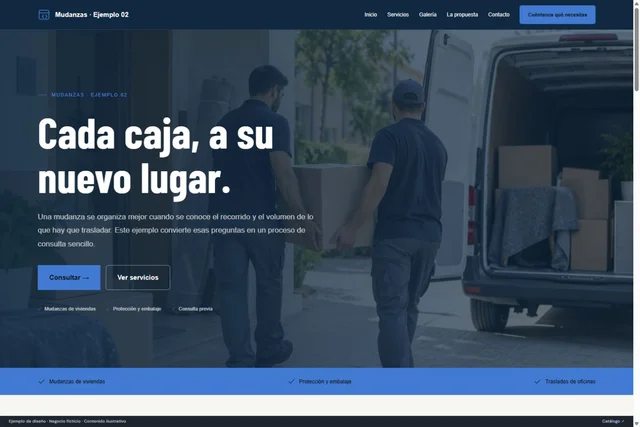640x427 pixels.
Task: Click hero text 'Protección y embalaje' under buttons
Action: click(137, 309)
